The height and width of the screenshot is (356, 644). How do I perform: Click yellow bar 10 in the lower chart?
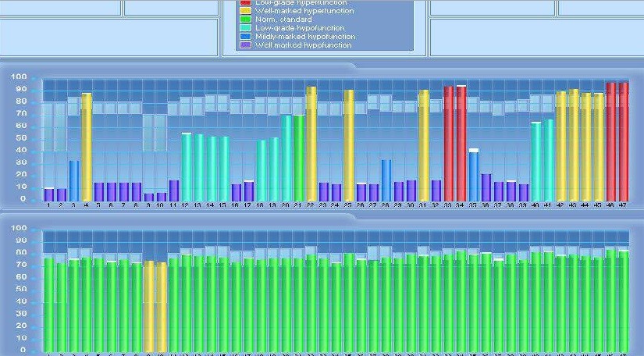point(162,306)
